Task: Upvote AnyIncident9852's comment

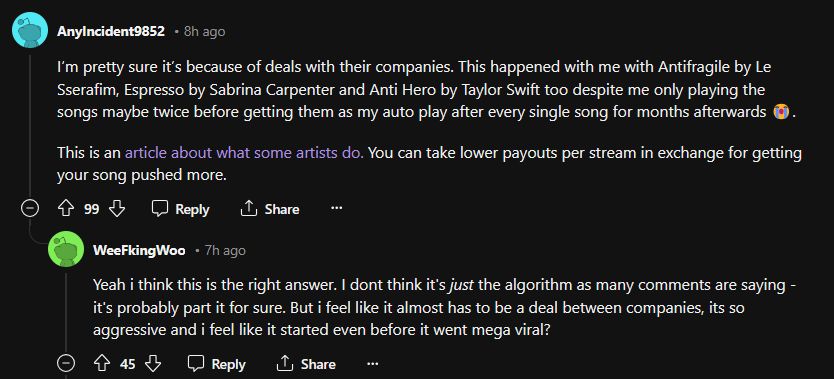Action: coord(65,209)
